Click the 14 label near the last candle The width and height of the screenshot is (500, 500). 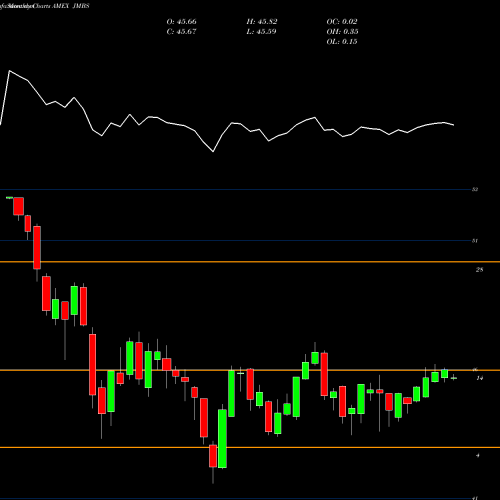[479, 378]
